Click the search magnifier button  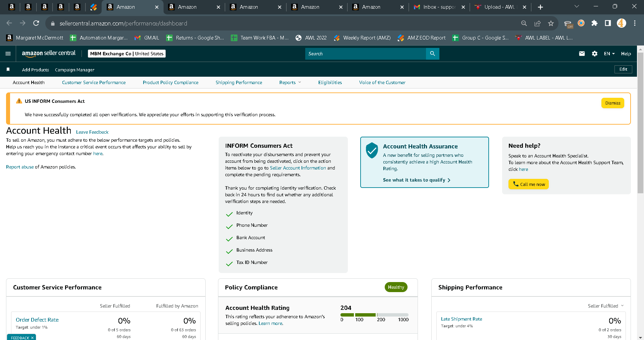pos(432,54)
